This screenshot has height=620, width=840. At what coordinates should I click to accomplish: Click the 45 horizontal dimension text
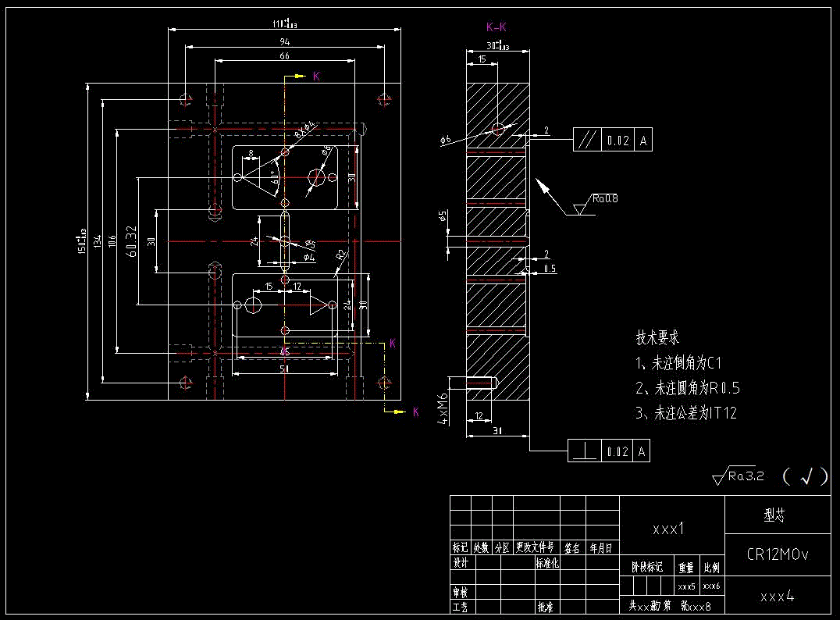click(x=284, y=351)
